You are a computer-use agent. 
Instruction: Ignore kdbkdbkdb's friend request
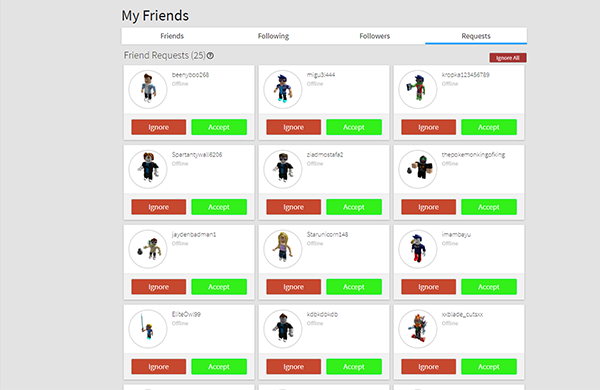coord(293,367)
